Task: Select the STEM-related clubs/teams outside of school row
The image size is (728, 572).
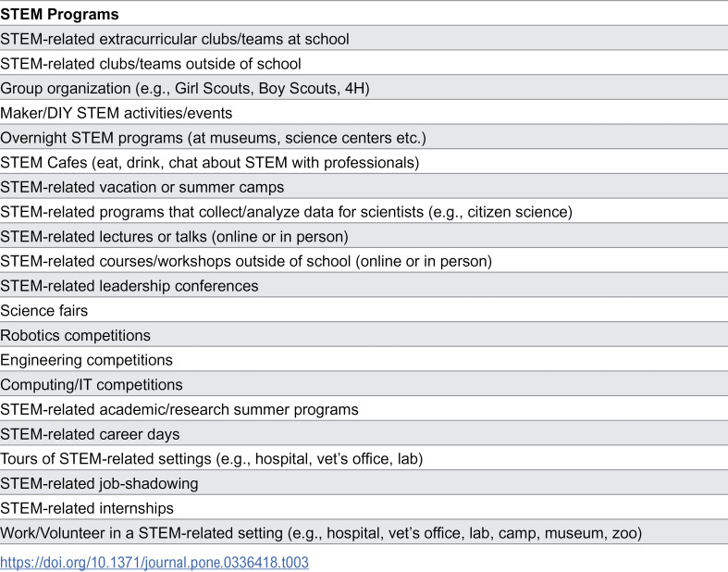Action: pyautogui.click(x=364, y=63)
